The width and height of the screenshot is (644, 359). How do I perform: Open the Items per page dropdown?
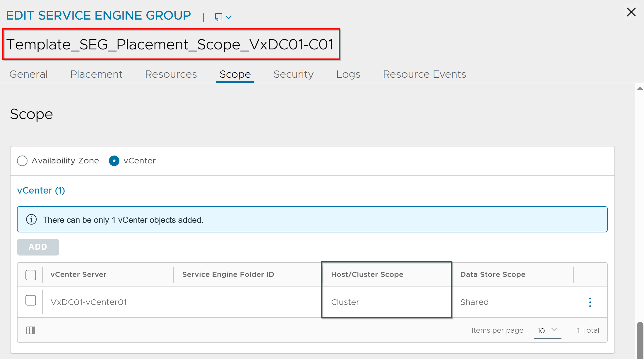click(x=547, y=330)
